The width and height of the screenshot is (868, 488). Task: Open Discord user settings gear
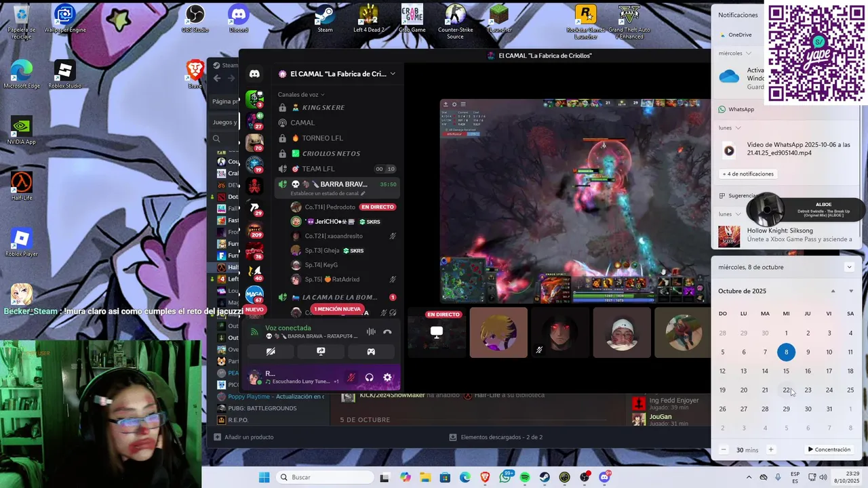(x=387, y=378)
